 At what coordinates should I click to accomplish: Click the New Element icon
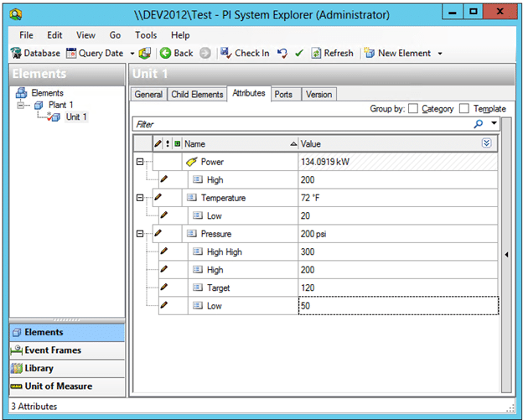(x=370, y=53)
